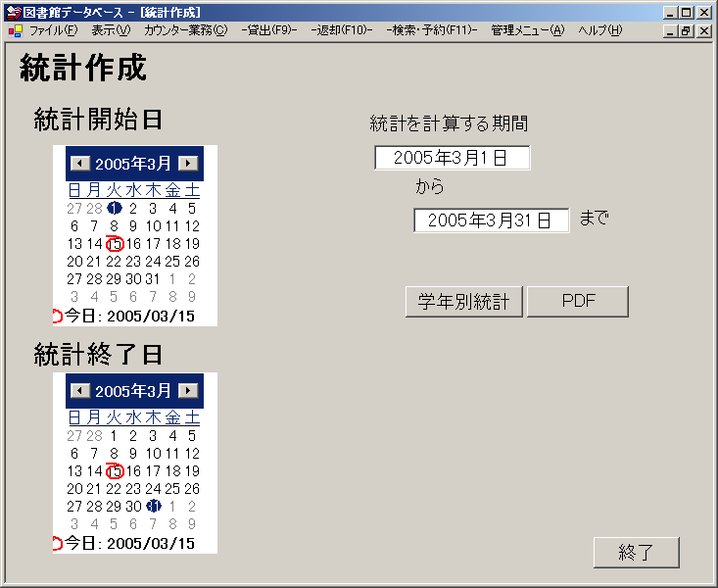Click the form icon left of ファイル menu
The image size is (718, 588).
click(15, 30)
